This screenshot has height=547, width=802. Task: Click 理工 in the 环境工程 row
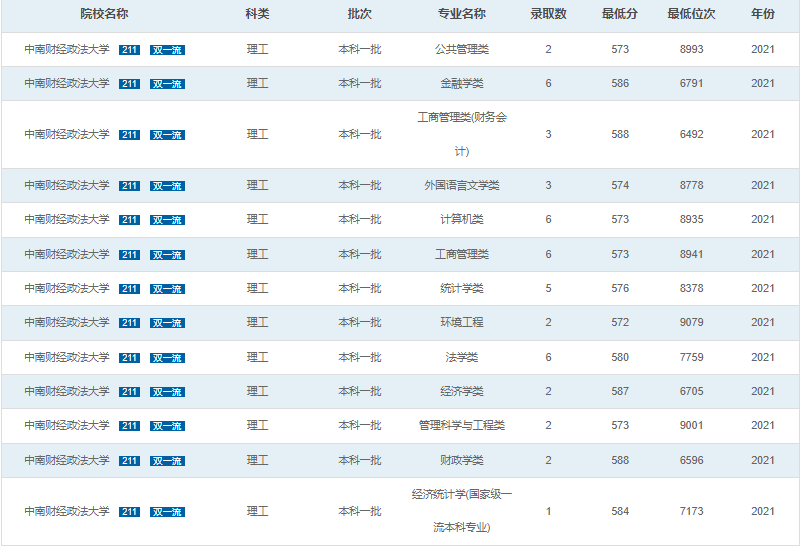[x=257, y=322]
